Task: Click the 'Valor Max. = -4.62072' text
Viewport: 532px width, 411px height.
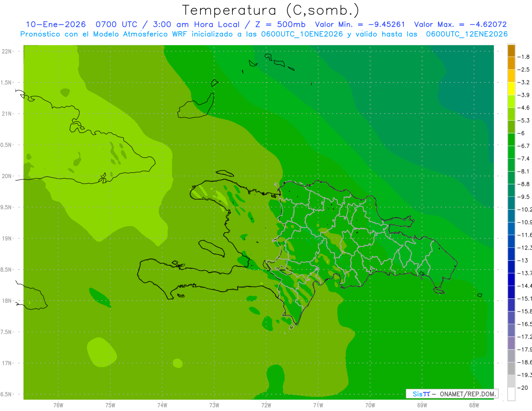Action: point(460,24)
